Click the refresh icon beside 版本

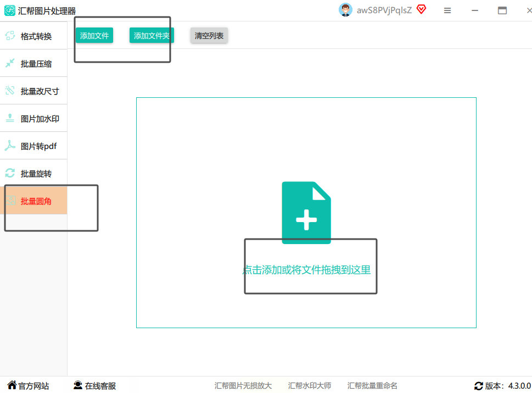[x=478, y=386]
